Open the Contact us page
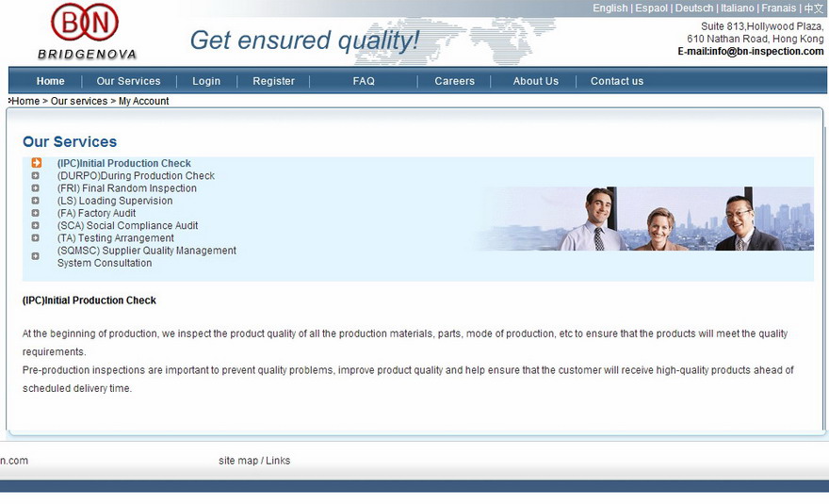829x504 pixels. click(x=617, y=81)
